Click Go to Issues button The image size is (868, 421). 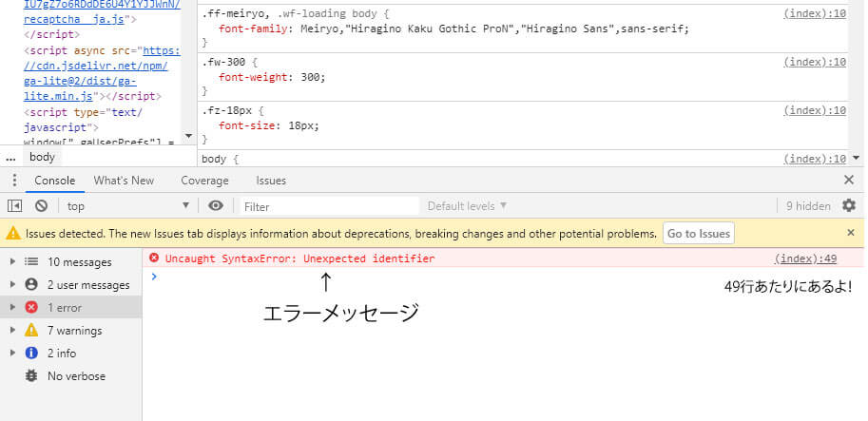[x=699, y=234]
